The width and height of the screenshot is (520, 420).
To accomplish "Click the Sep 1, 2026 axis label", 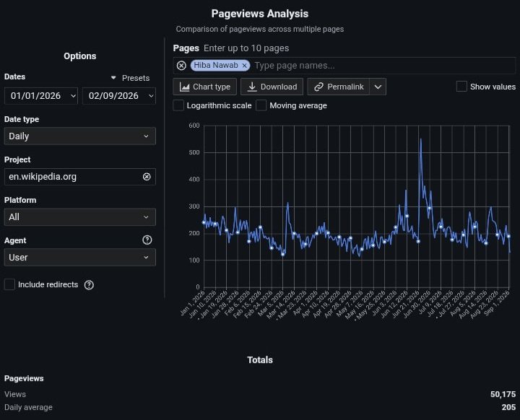I will pos(496,303).
